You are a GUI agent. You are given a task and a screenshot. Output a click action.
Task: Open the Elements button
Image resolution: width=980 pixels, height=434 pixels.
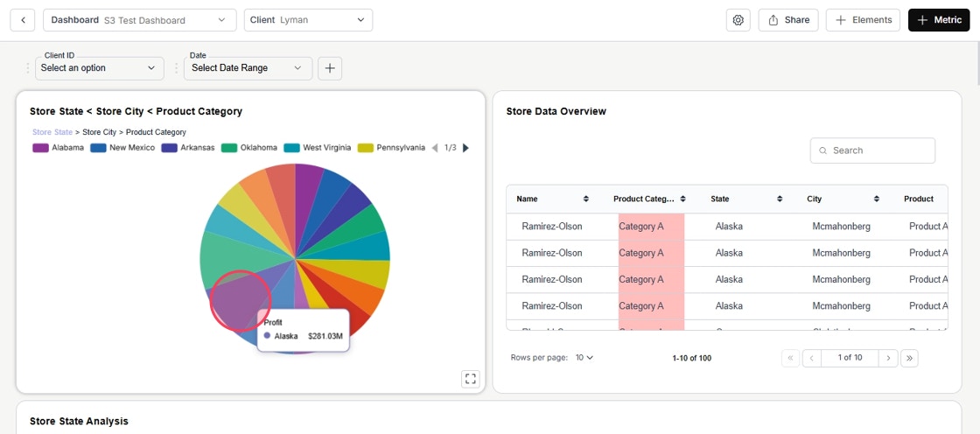pyautogui.click(x=863, y=20)
